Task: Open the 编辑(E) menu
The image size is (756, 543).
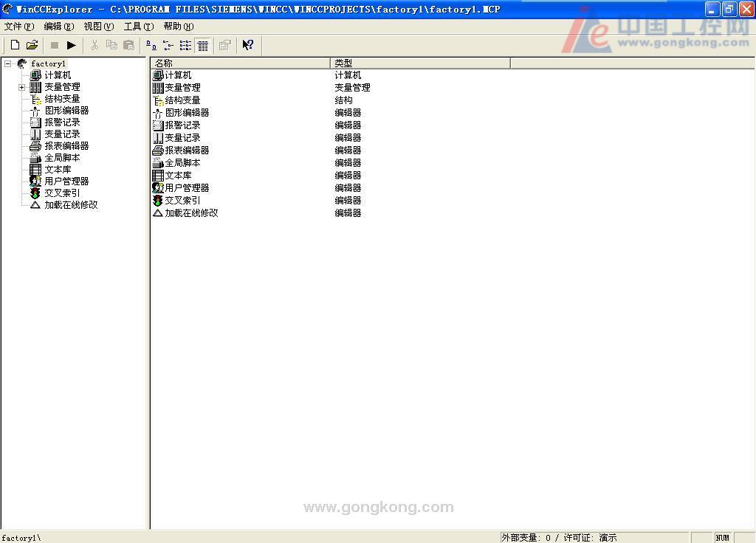Action: click(59, 27)
